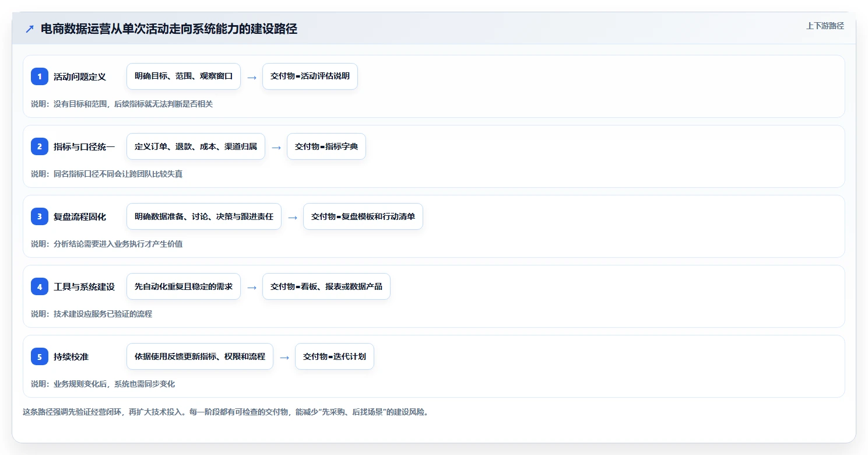Click the 定义订单、退款、成本、渠道归属 box

pyautogui.click(x=196, y=146)
